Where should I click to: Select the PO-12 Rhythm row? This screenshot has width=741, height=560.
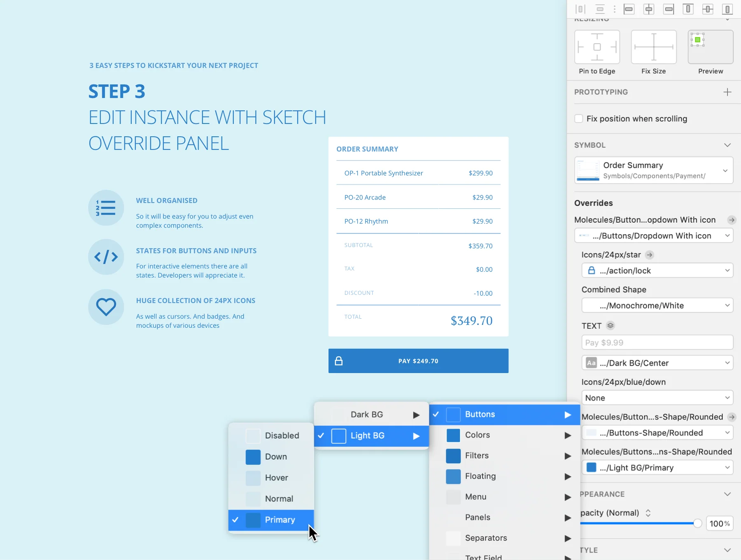(418, 222)
